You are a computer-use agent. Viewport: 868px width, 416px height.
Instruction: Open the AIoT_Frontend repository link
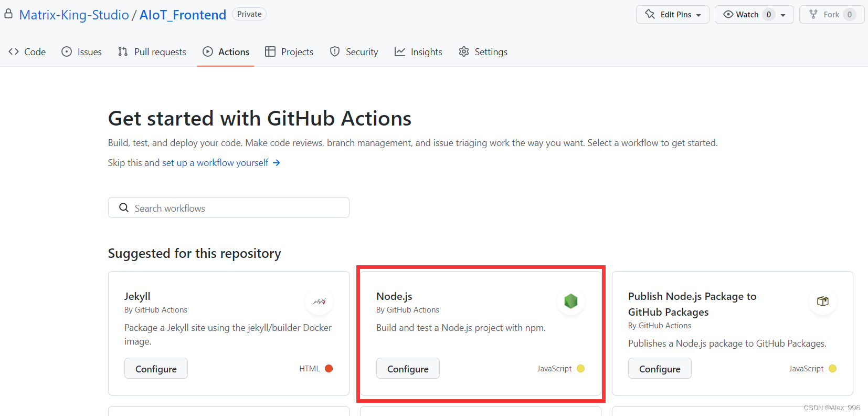183,15
